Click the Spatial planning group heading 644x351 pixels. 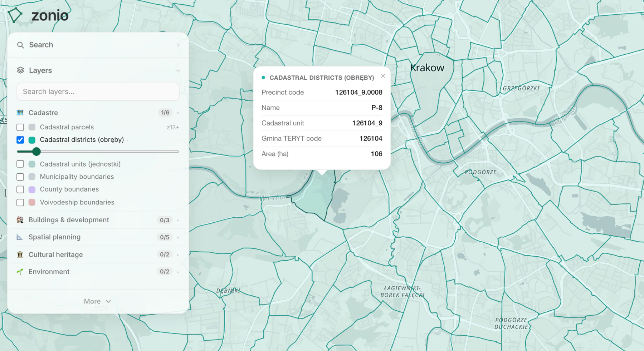pos(54,237)
